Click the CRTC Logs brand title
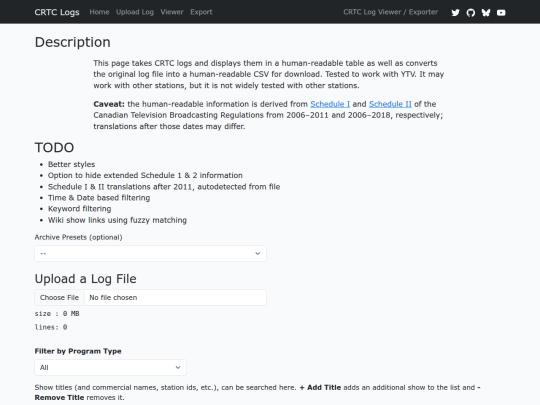The height and width of the screenshot is (405, 540). (57, 12)
